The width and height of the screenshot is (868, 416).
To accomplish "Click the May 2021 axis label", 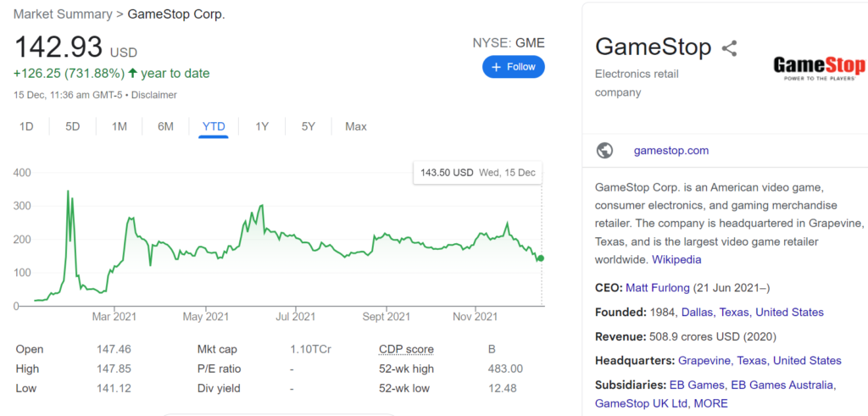I will 205,317.
